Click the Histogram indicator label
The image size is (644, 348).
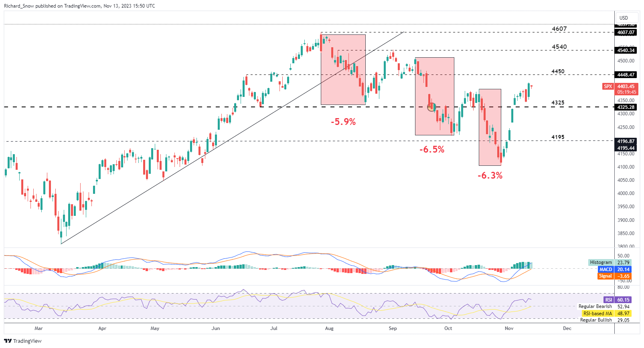(x=601, y=263)
